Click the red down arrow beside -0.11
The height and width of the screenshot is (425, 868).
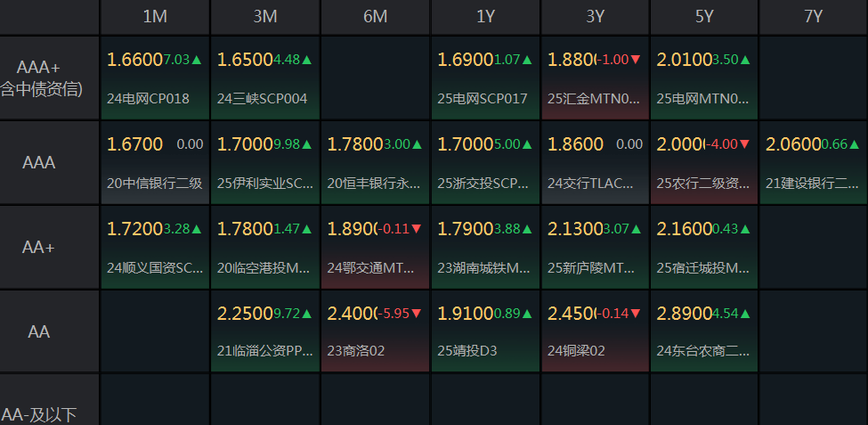pyautogui.click(x=417, y=229)
